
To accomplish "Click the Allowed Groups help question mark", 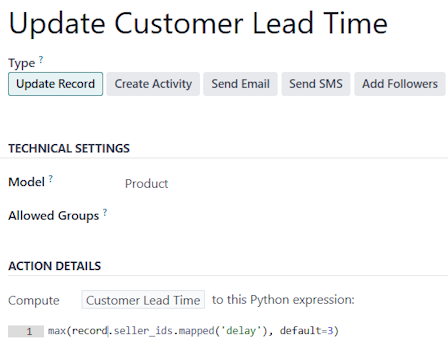I will point(105,212).
